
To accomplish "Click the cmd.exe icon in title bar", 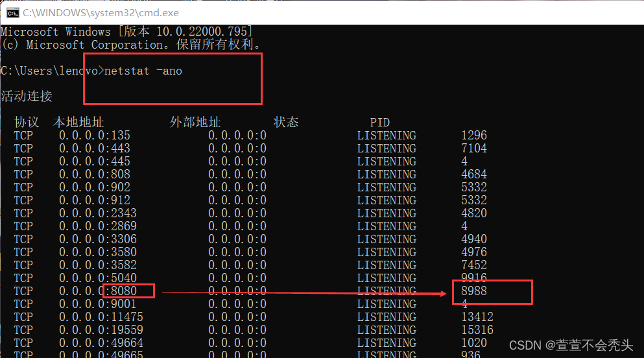I will [x=12, y=12].
